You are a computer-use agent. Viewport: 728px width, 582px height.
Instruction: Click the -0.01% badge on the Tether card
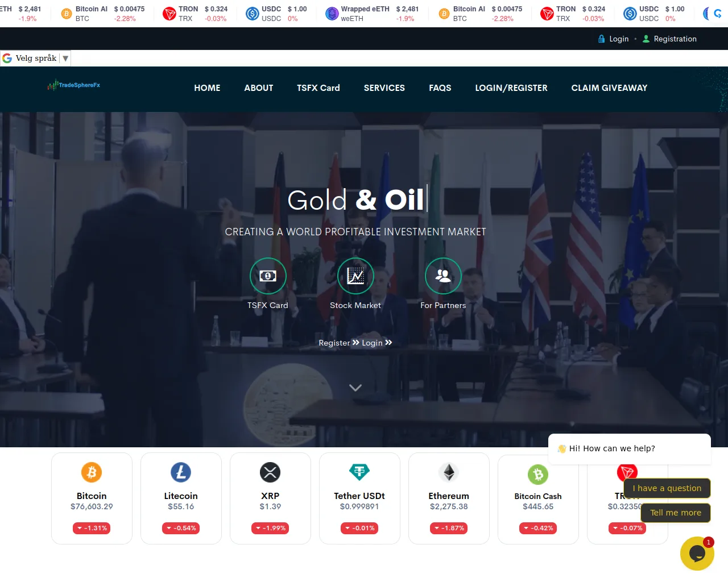(x=359, y=528)
